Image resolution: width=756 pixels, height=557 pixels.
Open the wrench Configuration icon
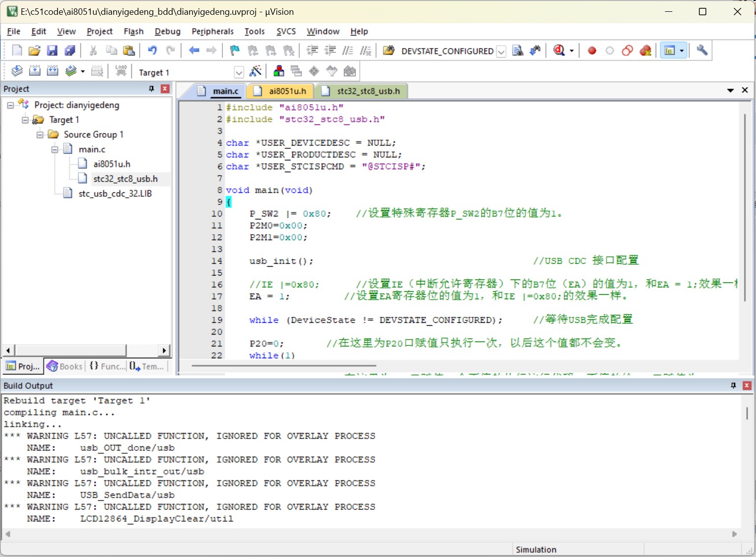pos(702,50)
